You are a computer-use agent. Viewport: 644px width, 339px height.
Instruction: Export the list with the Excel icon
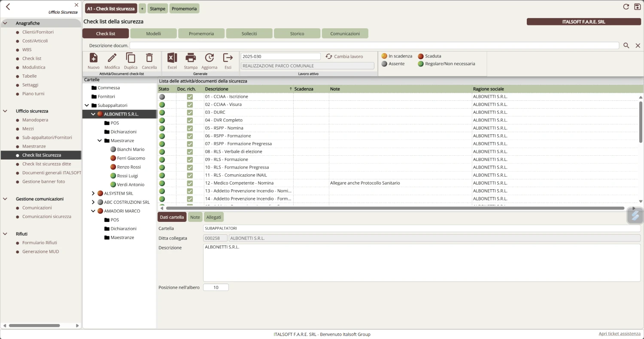pos(172,58)
